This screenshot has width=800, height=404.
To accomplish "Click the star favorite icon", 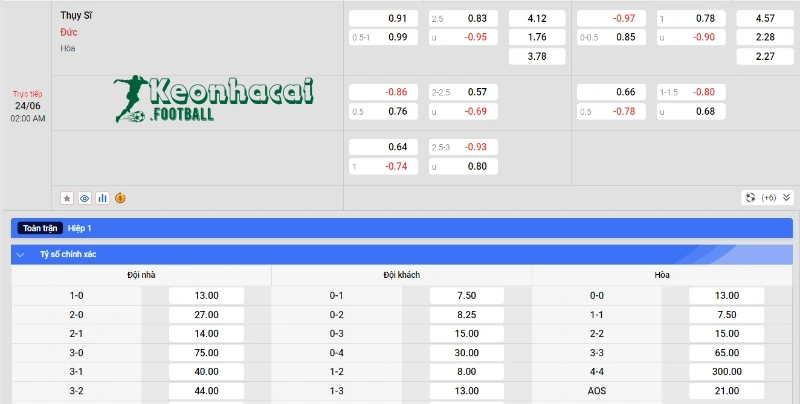I will pos(67,198).
